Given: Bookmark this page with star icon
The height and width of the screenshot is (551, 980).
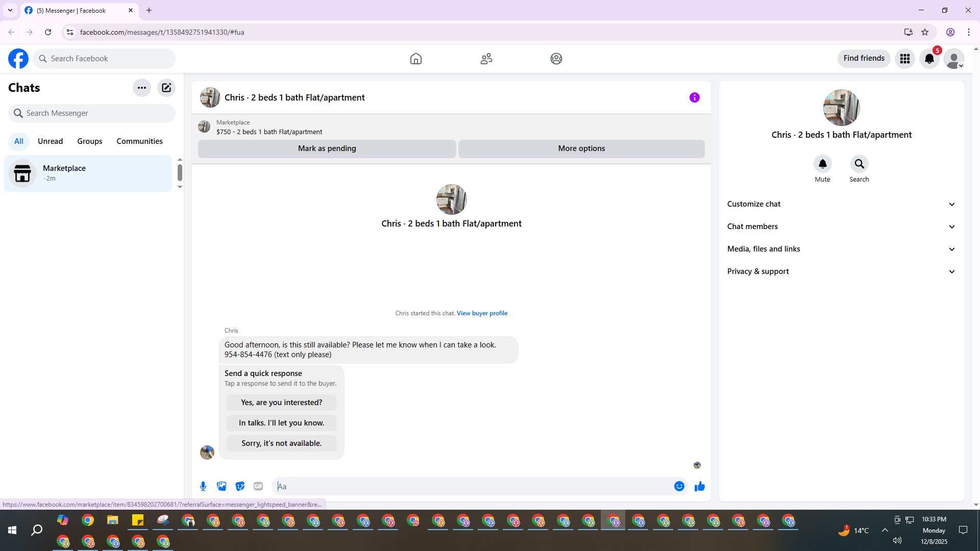Looking at the screenshot, I should (x=925, y=32).
